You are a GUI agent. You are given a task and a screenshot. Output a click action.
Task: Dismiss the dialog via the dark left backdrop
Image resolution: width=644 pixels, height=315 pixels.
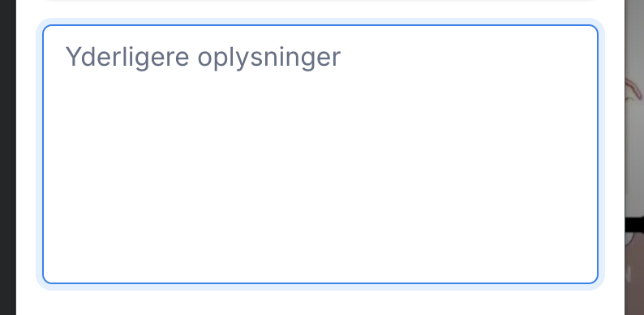(x=8, y=157)
